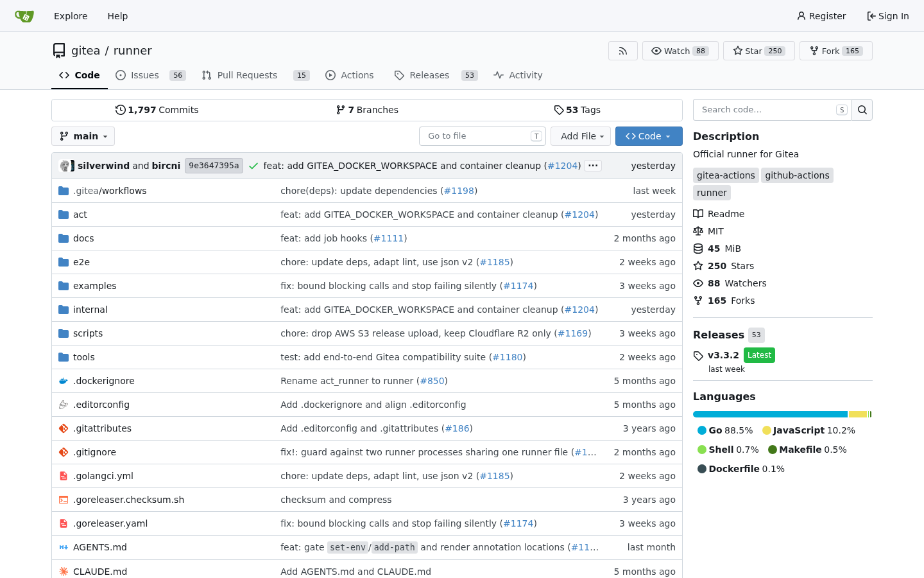The width and height of the screenshot is (924, 578).
Task: Click the blue Go segment of language bar
Action: click(770, 414)
